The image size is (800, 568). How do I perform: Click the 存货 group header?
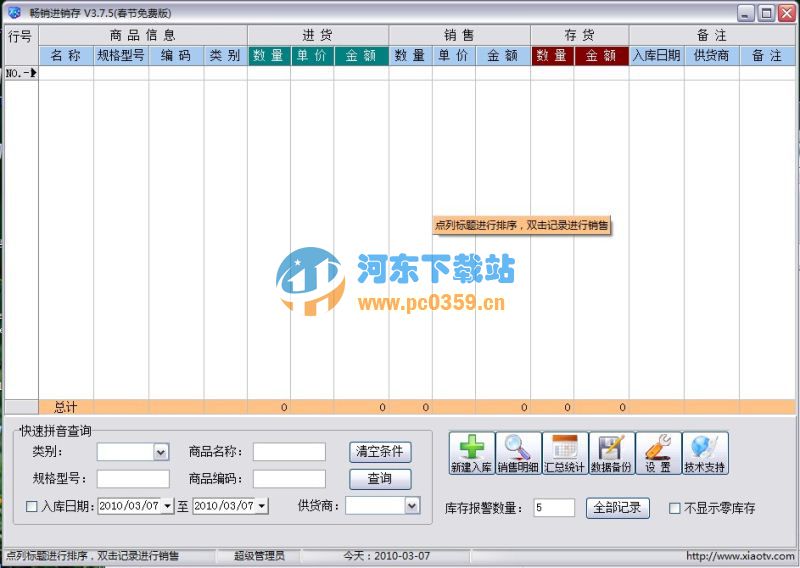click(x=580, y=35)
